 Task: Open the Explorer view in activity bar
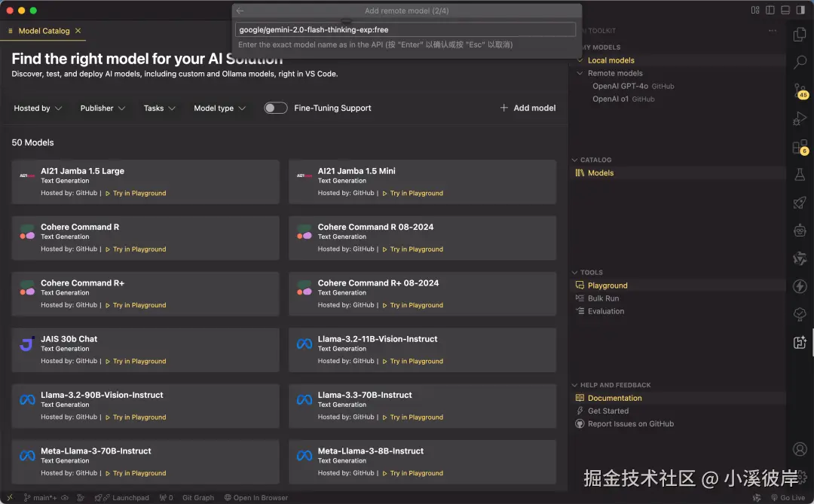tap(800, 35)
